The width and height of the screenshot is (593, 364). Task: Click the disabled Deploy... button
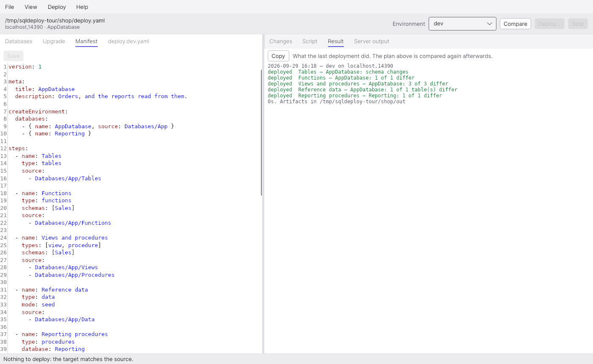549,24
